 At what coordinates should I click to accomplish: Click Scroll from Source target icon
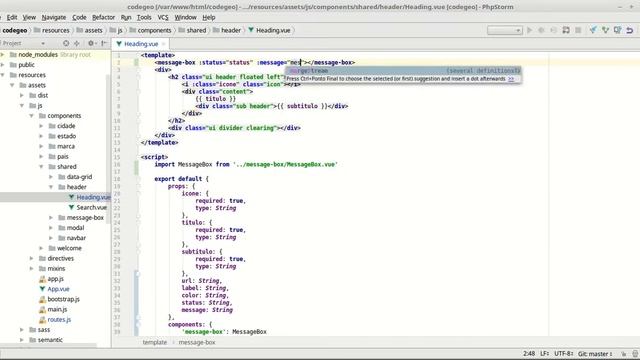(66, 43)
